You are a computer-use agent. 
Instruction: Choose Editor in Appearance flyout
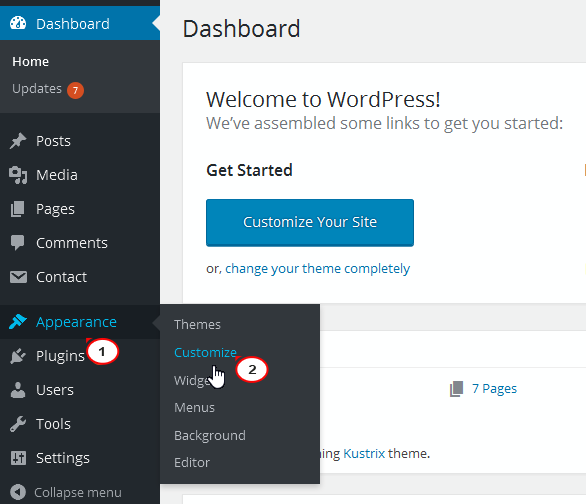(x=192, y=463)
